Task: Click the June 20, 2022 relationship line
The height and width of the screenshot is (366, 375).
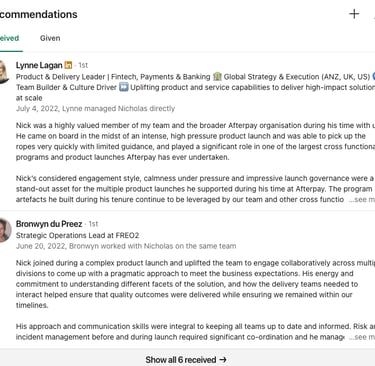Action: click(x=126, y=246)
